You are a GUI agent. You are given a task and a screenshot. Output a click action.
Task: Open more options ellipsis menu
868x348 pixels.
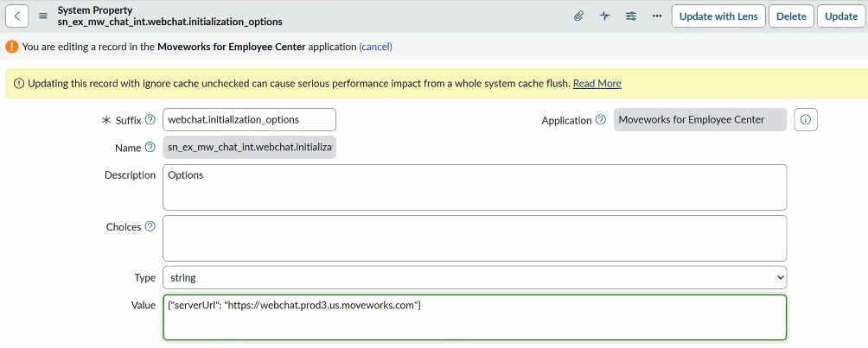(x=657, y=16)
